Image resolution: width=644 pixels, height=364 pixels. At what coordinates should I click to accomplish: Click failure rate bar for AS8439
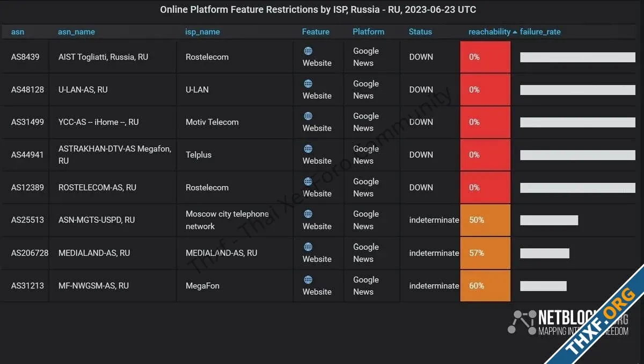pyautogui.click(x=577, y=57)
